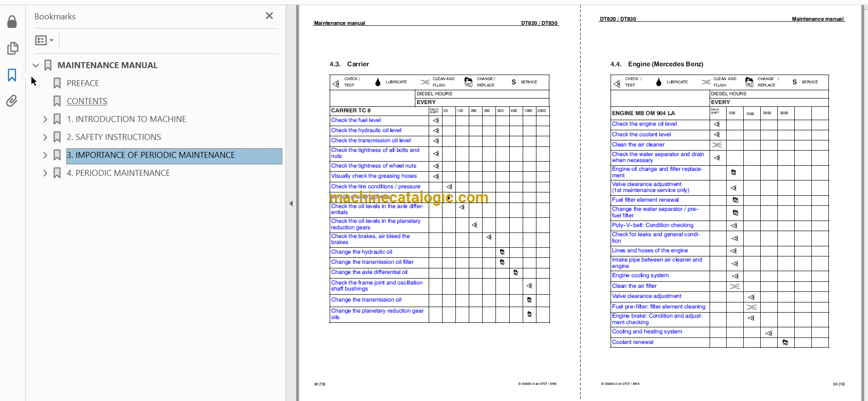Click 'Change the axle differential oil' link
The height and width of the screenshot is (401, 868).
click(x=369, y=272)
